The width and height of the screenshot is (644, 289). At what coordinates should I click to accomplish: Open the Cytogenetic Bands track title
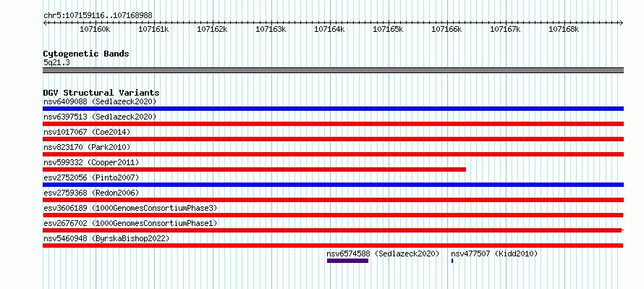point(86,54)
